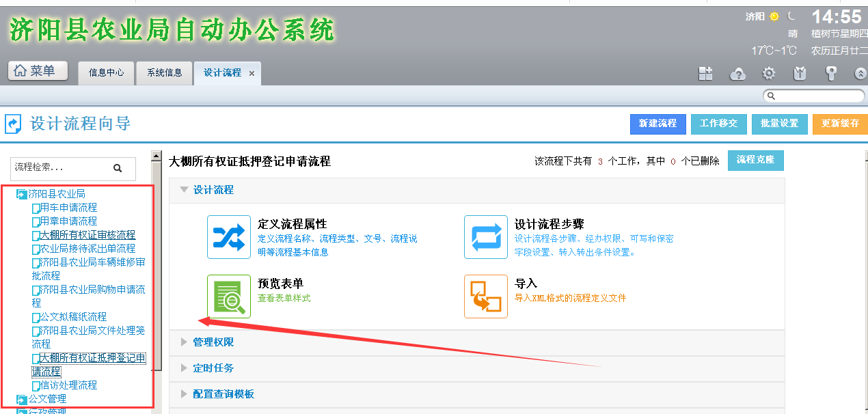Collapse header with double-chevron up icon
Image resolution: width=868 pixels, height=414 pixels.
(860, 74)
